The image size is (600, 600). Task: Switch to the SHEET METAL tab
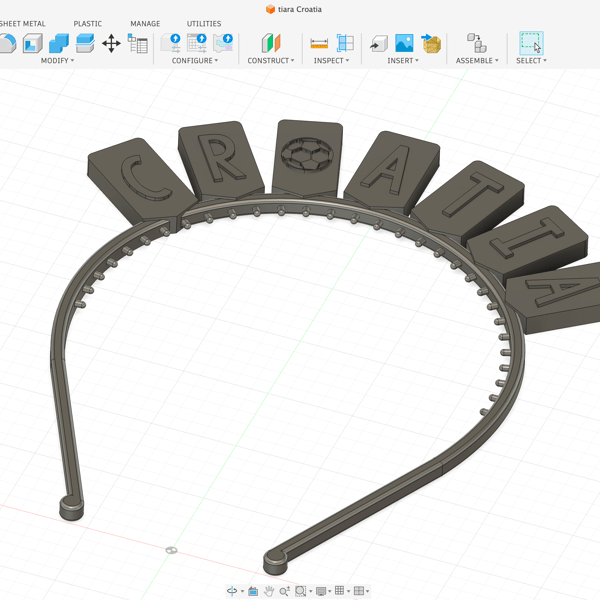pos(22,24)
